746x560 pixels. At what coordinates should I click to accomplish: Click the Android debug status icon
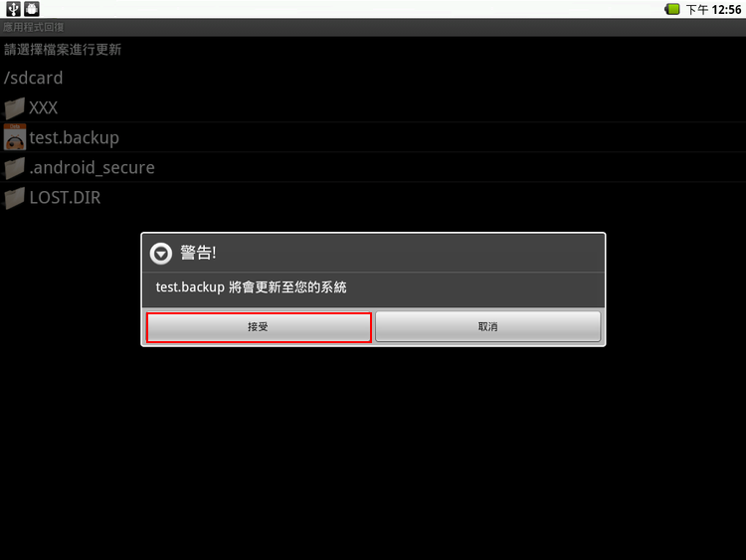(x=32, y=9)
